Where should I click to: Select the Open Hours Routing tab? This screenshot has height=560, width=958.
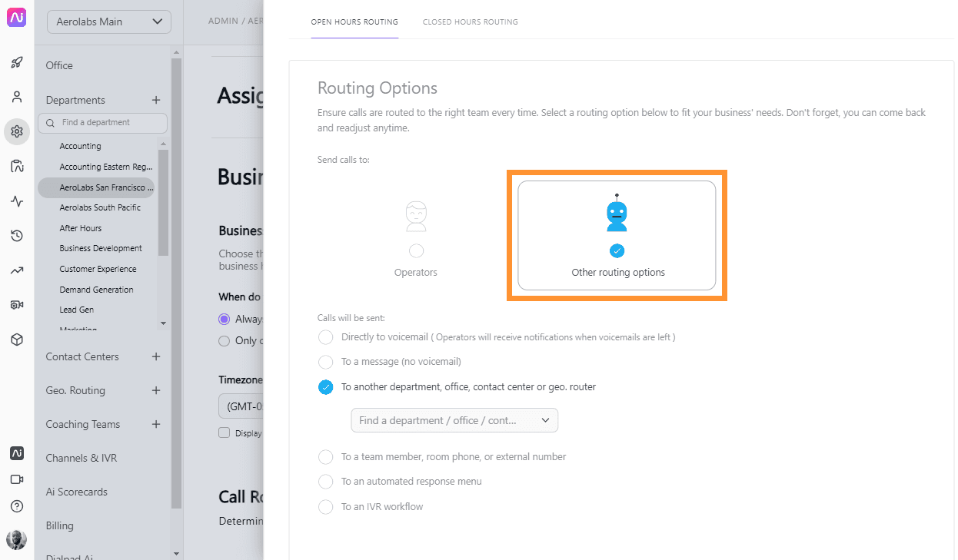[x=354, y=22]
